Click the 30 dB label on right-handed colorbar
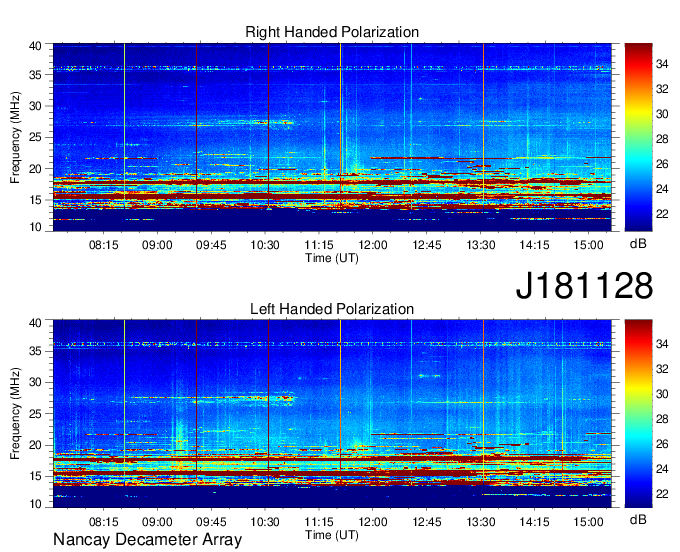The image size is (680, 552). (662, 114)
